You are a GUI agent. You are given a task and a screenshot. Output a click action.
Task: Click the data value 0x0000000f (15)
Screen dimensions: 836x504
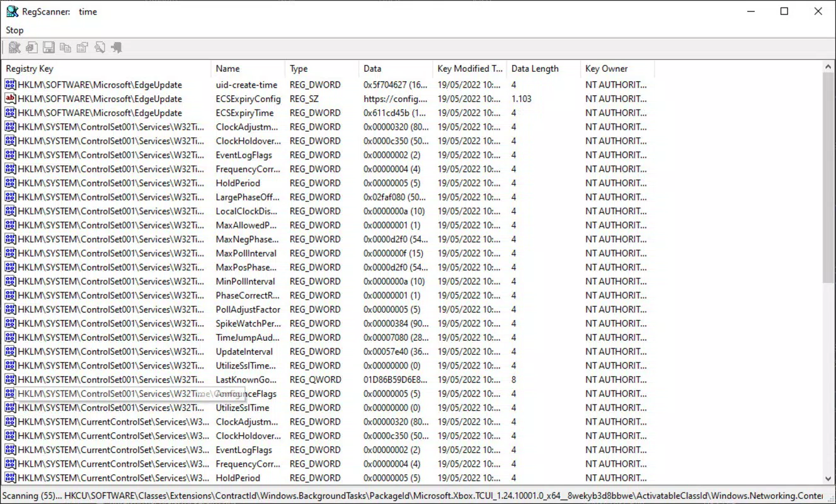click(393, 253)
